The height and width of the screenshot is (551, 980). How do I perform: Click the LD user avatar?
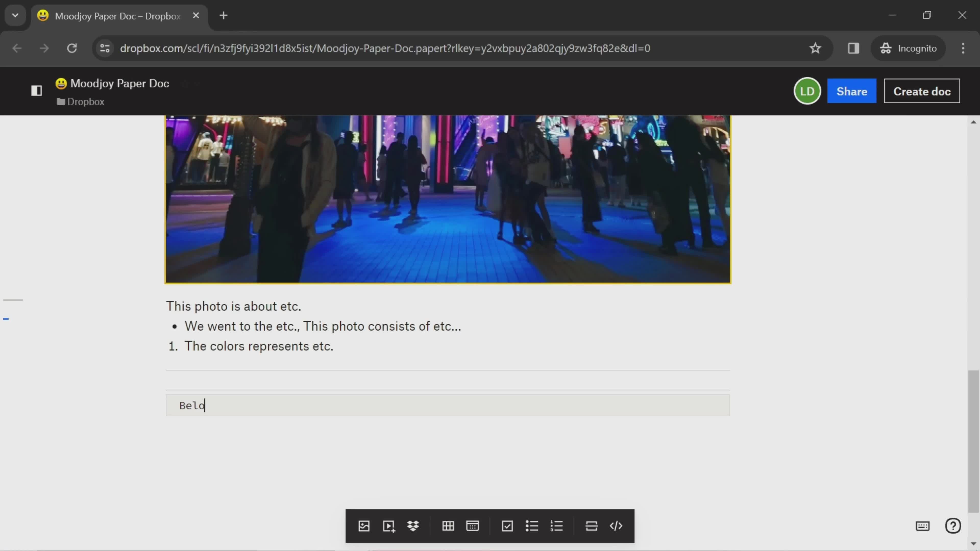click(807, 91)
